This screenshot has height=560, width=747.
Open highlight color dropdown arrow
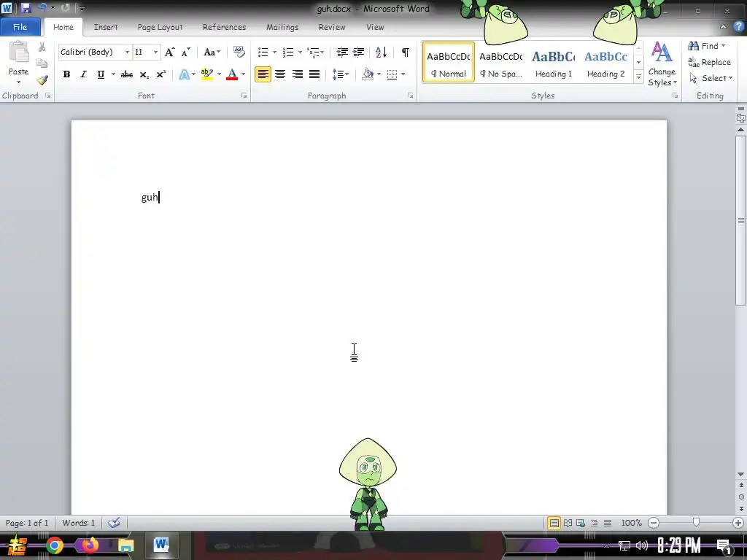click(x=219, y=74)
